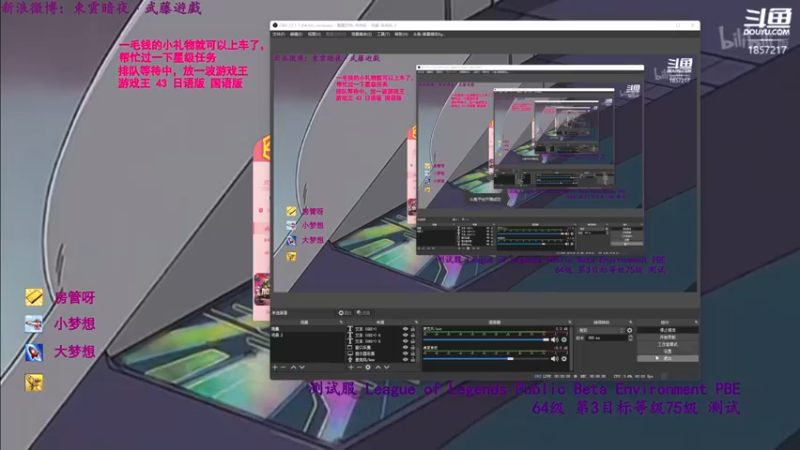
Task: Hide the first 文本 (GDI+) source
Action: (x=406, y=329)
